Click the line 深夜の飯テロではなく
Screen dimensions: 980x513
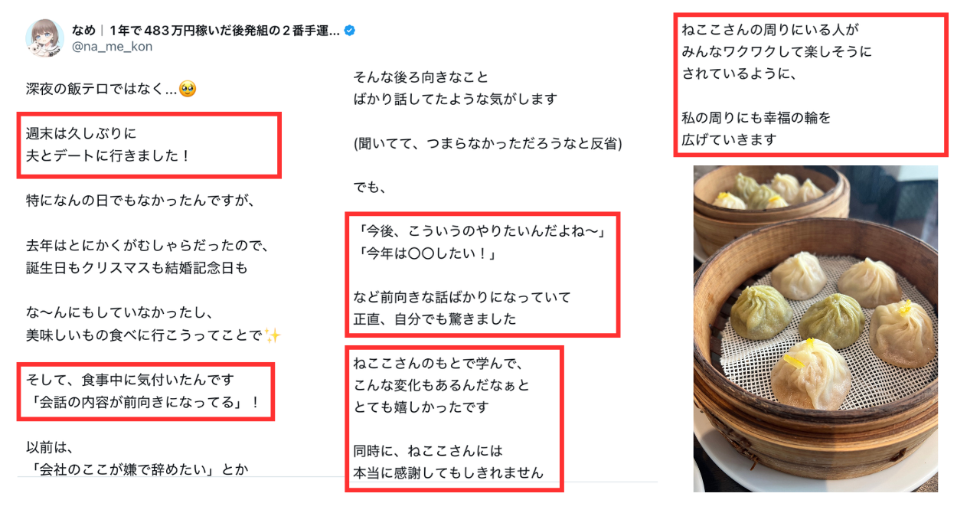point(102,90)
